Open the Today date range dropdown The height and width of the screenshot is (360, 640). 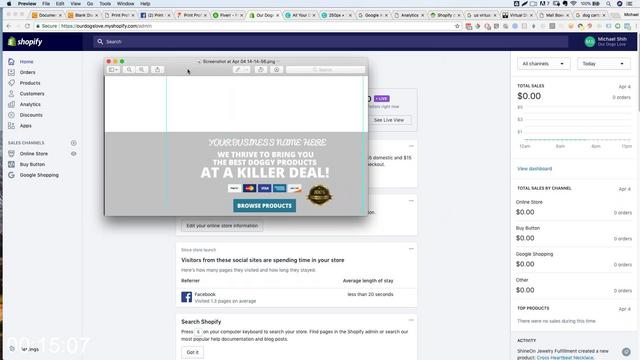(604, 64)
